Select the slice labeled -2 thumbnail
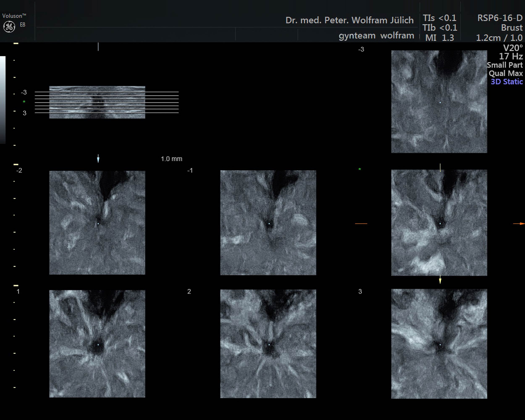The height and width of the screenshot is (420, 525). 97,223
